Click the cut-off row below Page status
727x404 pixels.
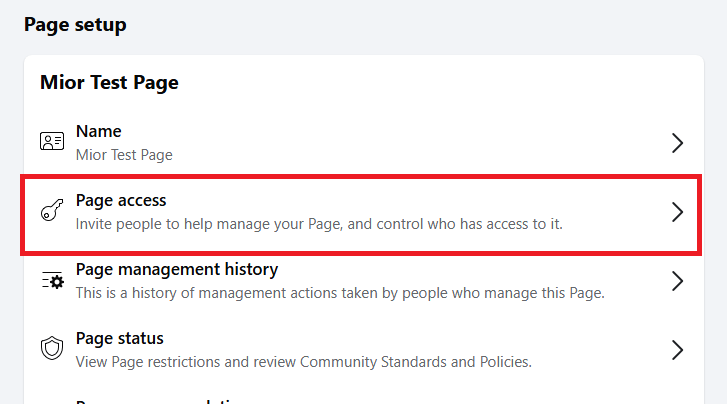(160, 398)
